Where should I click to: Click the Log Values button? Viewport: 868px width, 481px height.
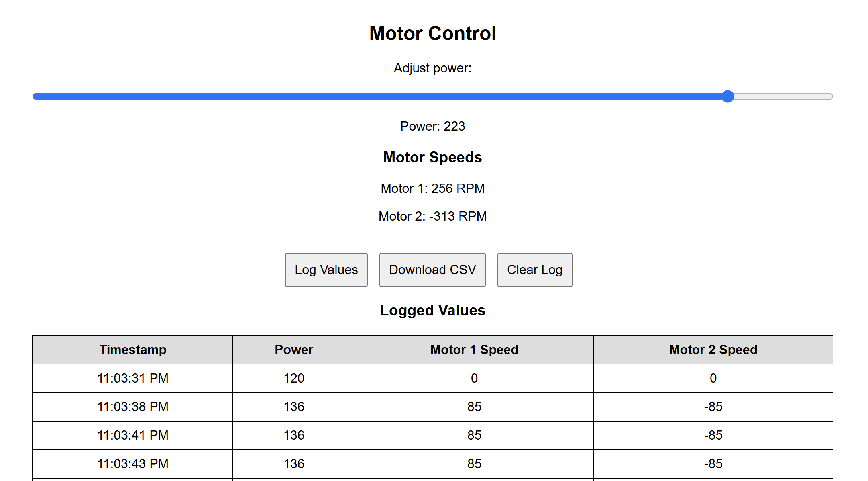[x=326, y=270]
